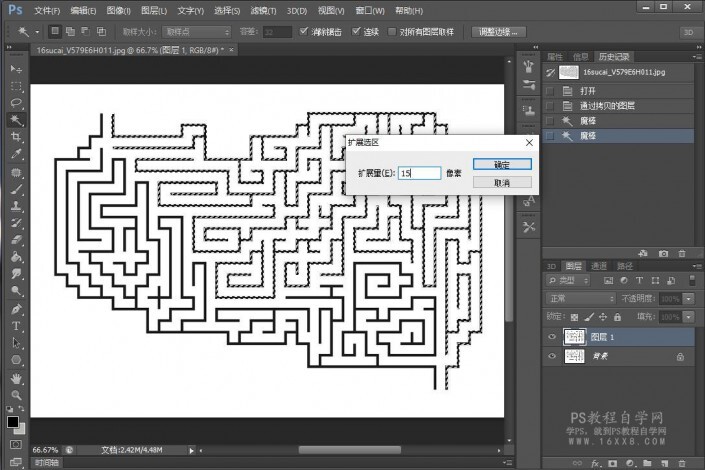Select the Magic Wand tool
This screenshot has width=705, height=470.
(x=16, y=119)
